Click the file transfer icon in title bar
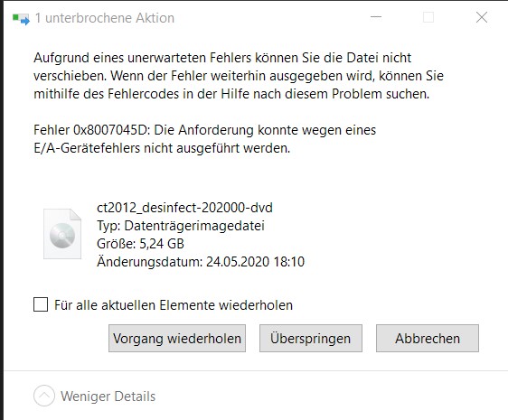The width and height of the screenshot is (508, 420). (x=21, y=19)
